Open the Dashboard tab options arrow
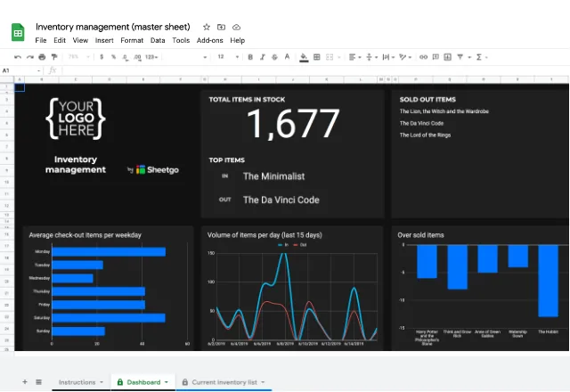This screenshot has width=570, height=392. tap(167, 382)
